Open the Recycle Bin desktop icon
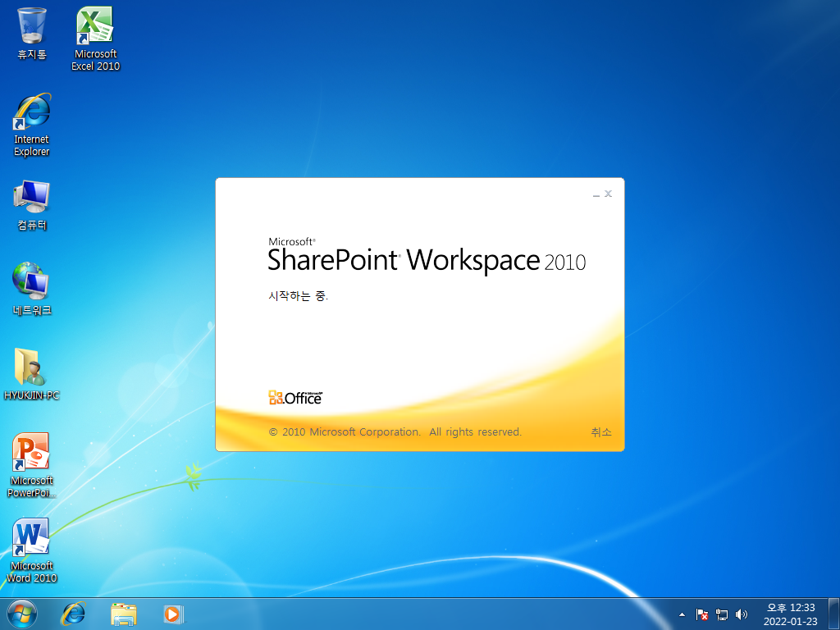 32,33
